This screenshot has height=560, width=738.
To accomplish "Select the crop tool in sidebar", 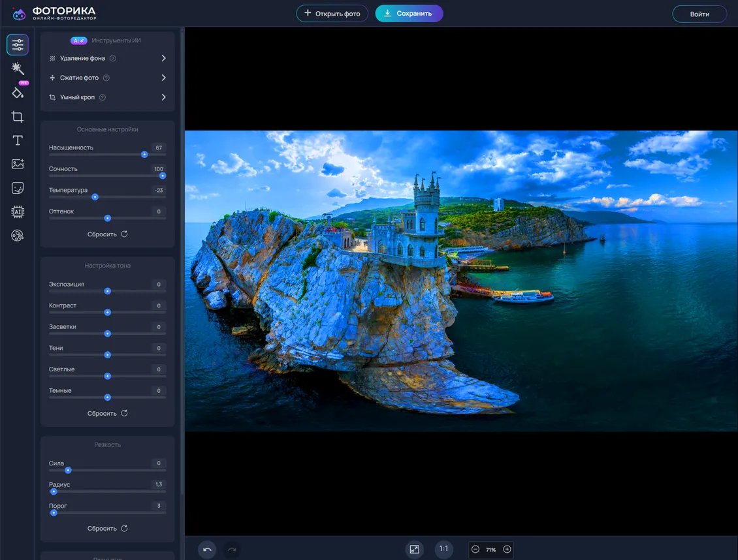I will pyautogui.click(x=18, y=117).
